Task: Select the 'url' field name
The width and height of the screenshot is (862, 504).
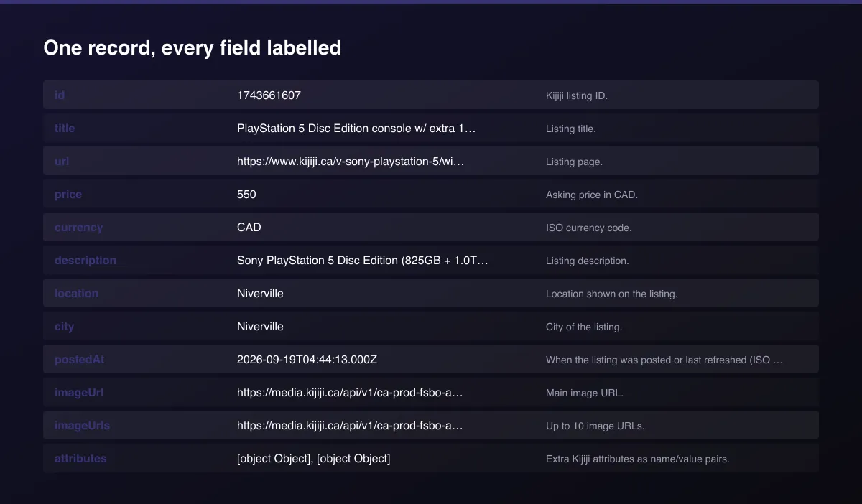Action: [x=62, y=161]
